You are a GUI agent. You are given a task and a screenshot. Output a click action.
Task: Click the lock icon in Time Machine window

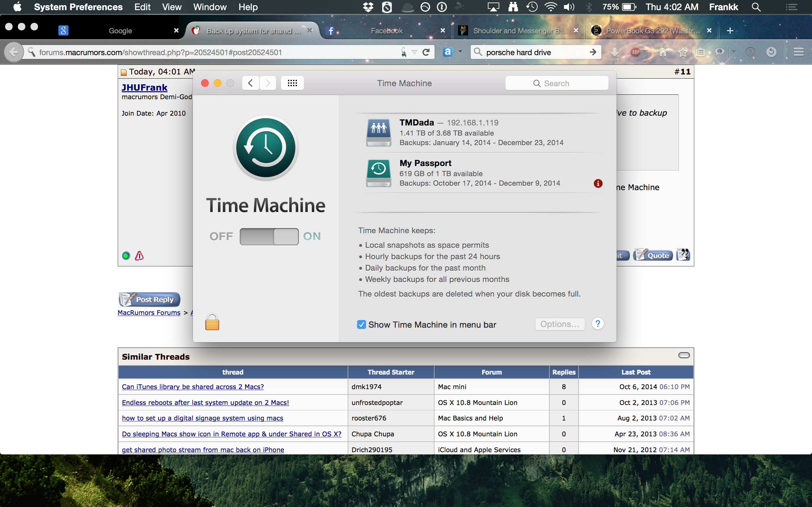click(213, 321)
